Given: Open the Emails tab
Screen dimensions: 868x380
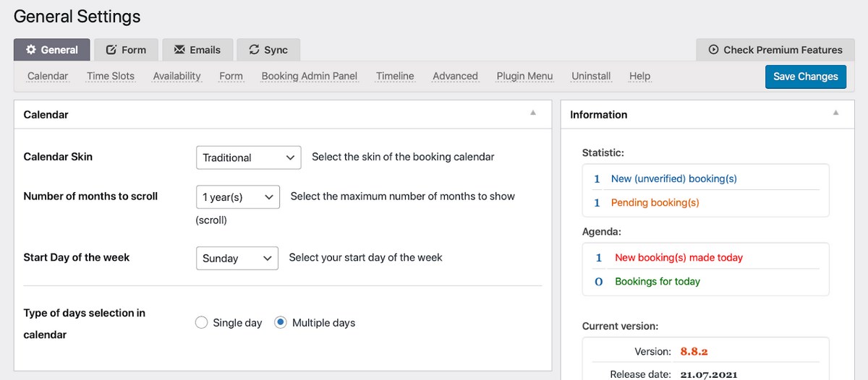Looking at the screenshot, I should (x=197, y=50).
